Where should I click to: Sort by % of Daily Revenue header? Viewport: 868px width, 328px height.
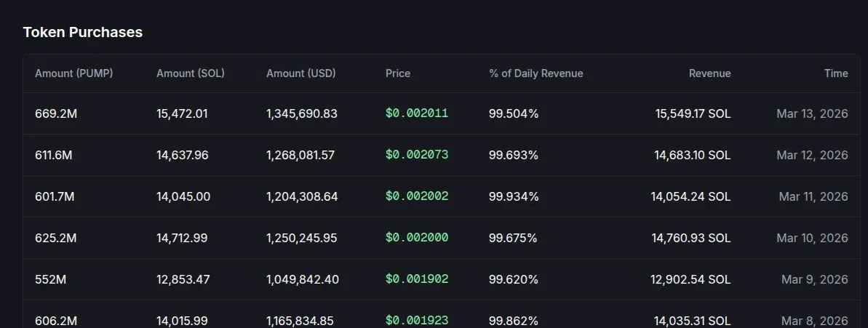tap(536, 73)
